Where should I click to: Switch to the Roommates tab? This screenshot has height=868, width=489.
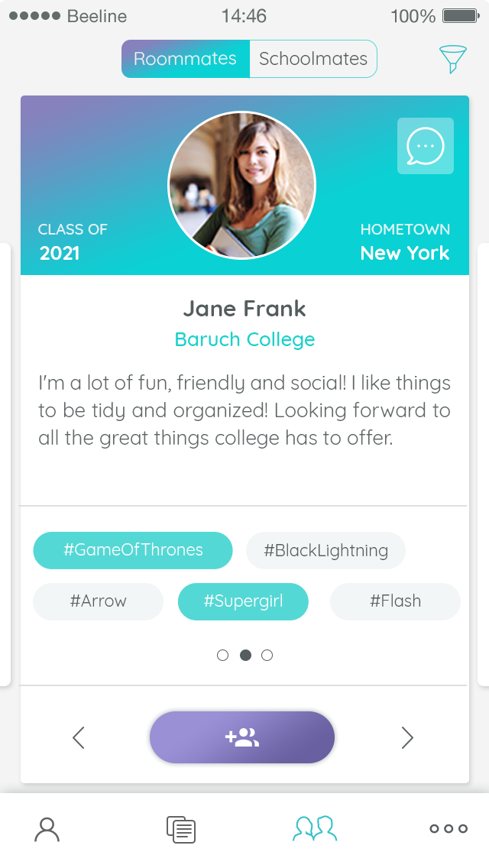[x=185, y=59]
